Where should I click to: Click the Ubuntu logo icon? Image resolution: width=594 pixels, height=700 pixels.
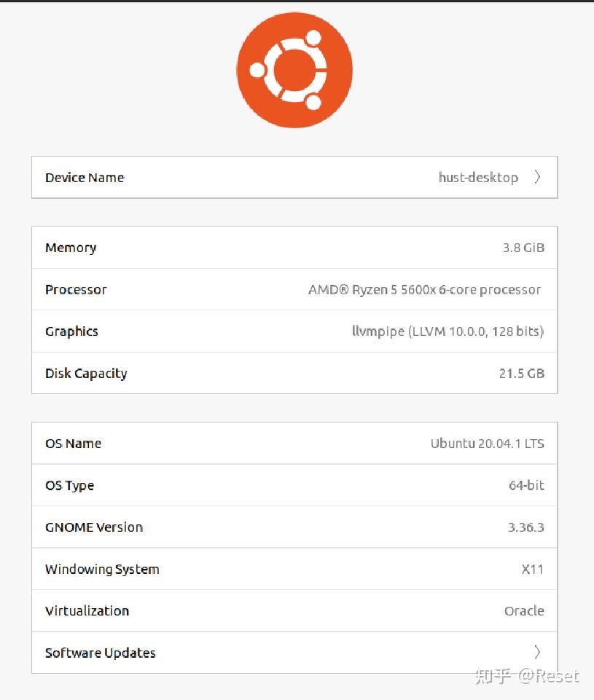pyautogui.click(x=294, y=71)
